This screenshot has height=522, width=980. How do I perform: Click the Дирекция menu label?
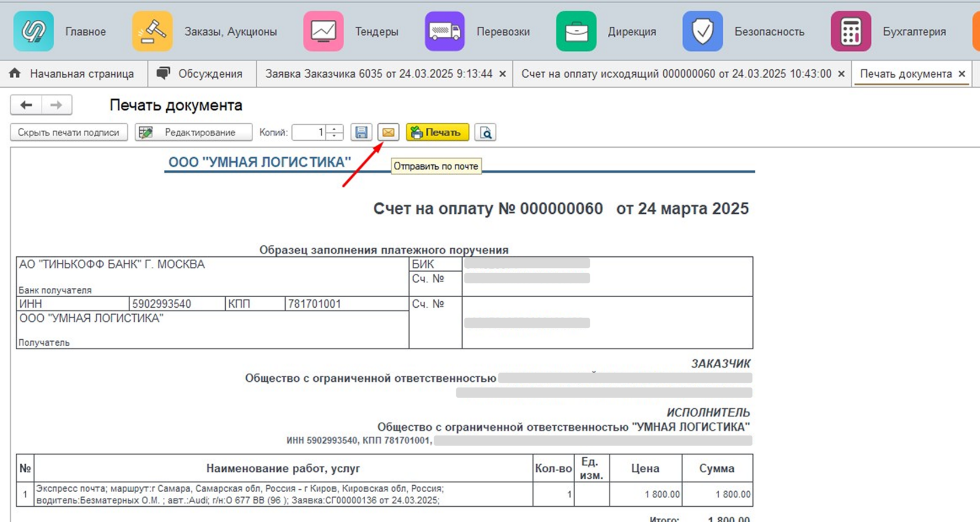(632, 32)
